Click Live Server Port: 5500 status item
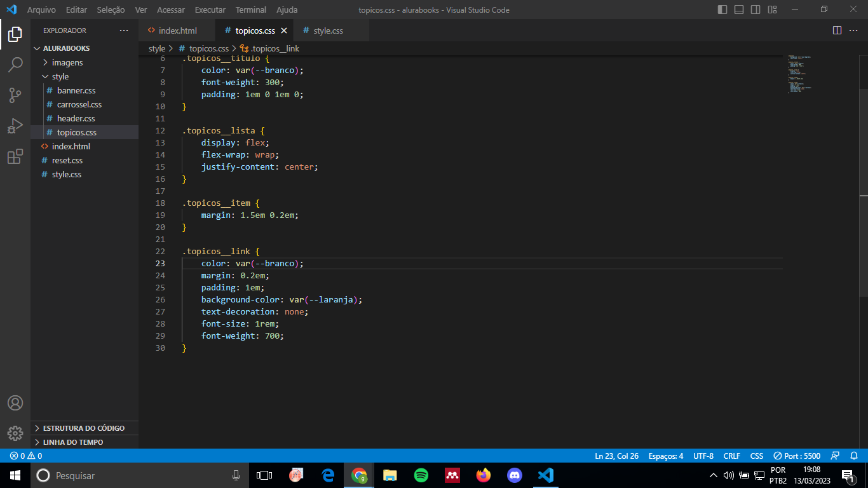Viewport: 868px width, 488px height. (797, 456)
